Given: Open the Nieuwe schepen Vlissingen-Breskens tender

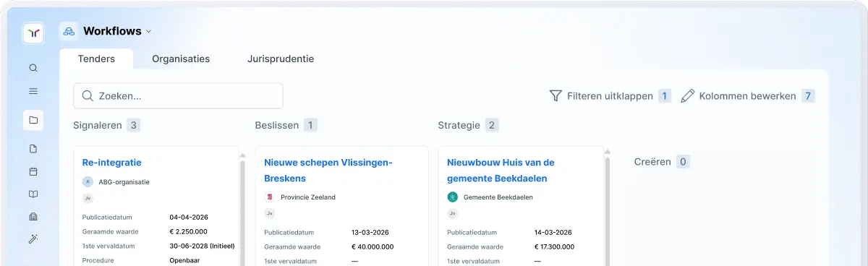Looking at the screenshot, I should (328, 171).
